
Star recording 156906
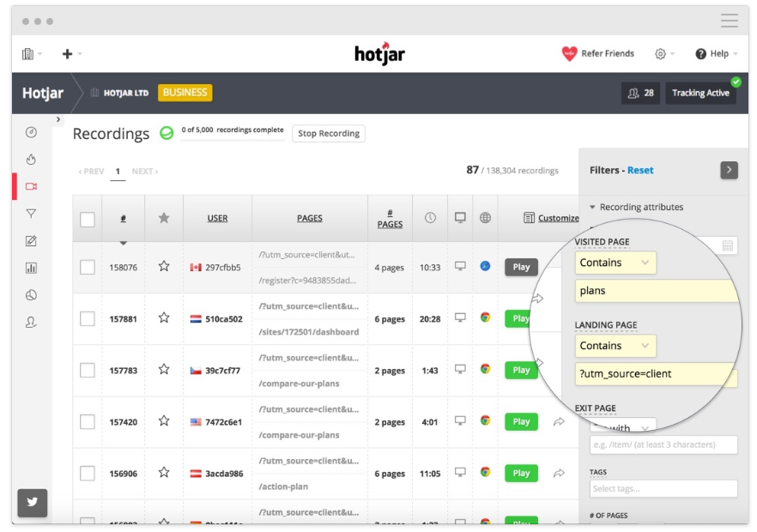pos(164,472)
